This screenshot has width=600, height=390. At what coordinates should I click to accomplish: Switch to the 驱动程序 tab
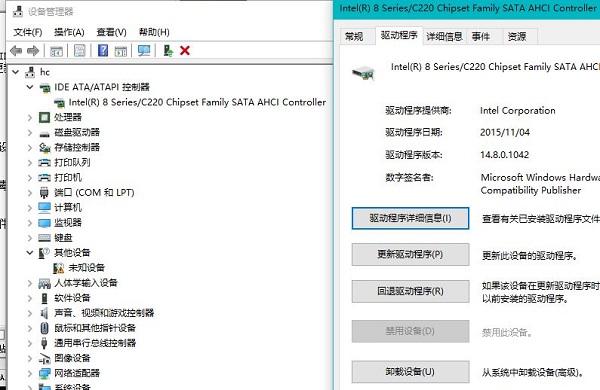point(399,35)
